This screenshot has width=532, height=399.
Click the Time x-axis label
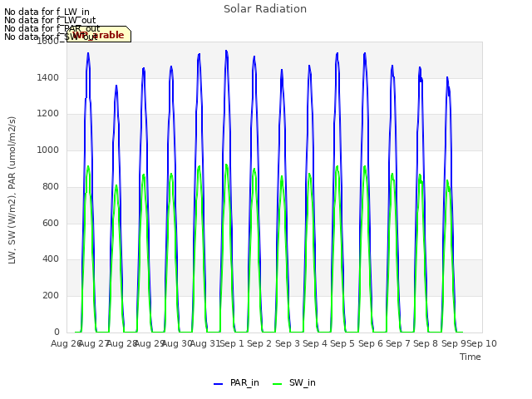(x=470, y=357)
